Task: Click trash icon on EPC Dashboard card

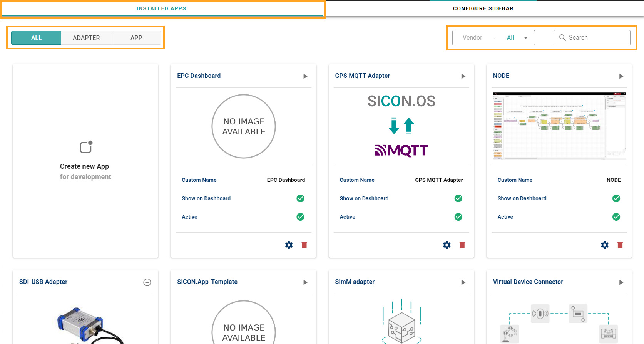Action: click(304, 245)
